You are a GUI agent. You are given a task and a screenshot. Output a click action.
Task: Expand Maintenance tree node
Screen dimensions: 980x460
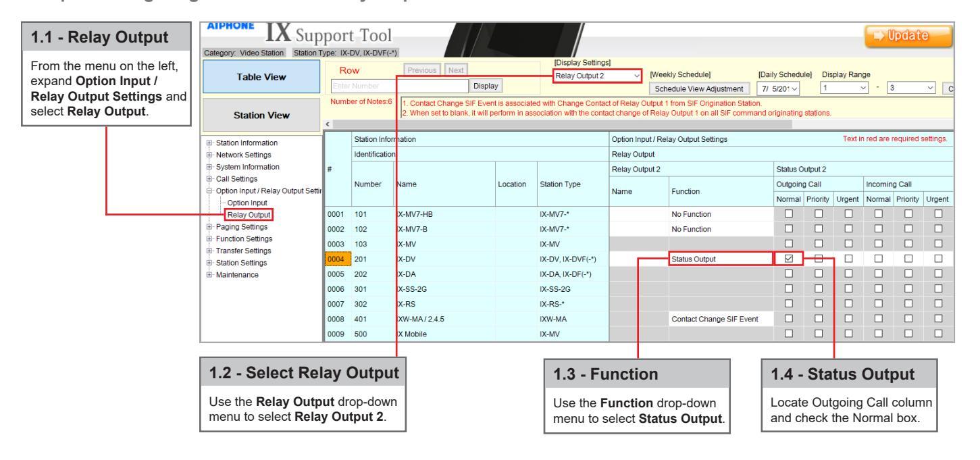pos(210,274)
